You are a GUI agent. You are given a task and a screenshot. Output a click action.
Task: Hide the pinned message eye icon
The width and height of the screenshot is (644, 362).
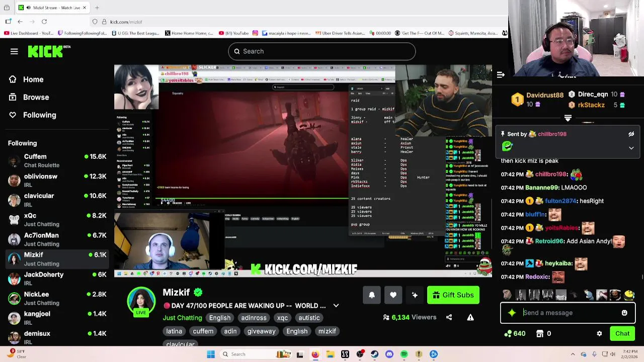[x=631, y=134]
